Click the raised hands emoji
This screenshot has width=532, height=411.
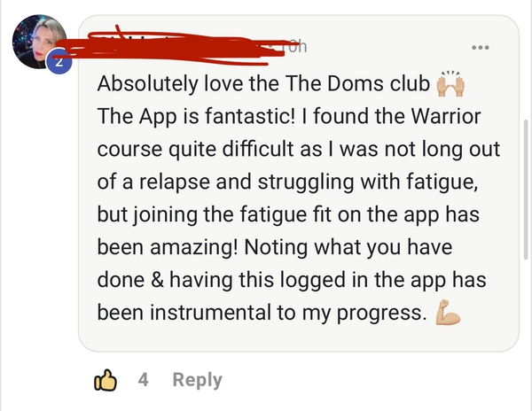click(450, 83)
